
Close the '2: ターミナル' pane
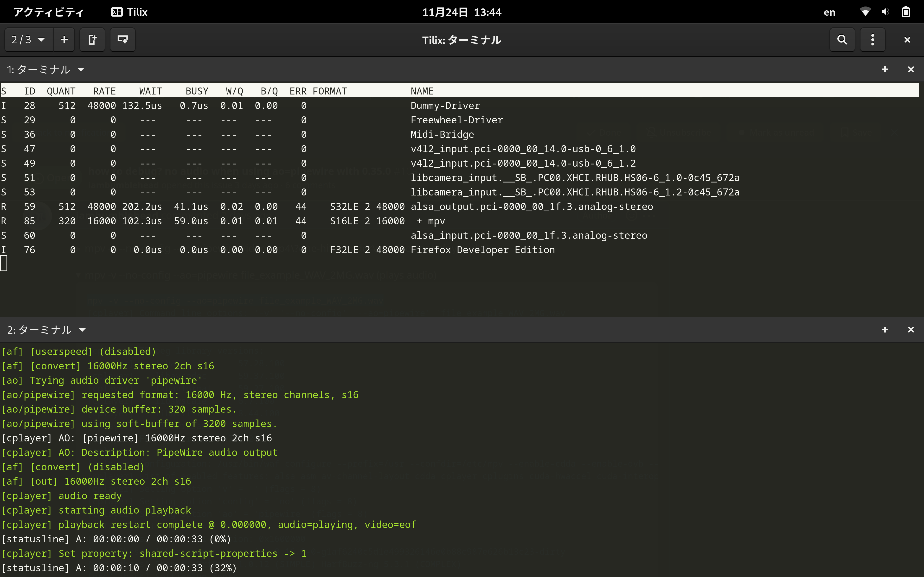pyautogui.click(x=911, y=330)
